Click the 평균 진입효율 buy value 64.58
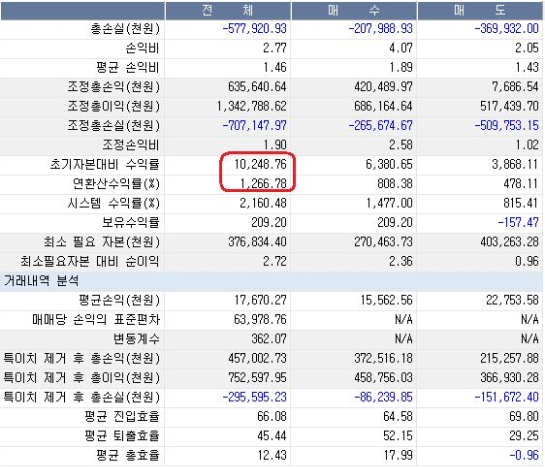This screenshot has height=468, width=545. pos(398,416)
